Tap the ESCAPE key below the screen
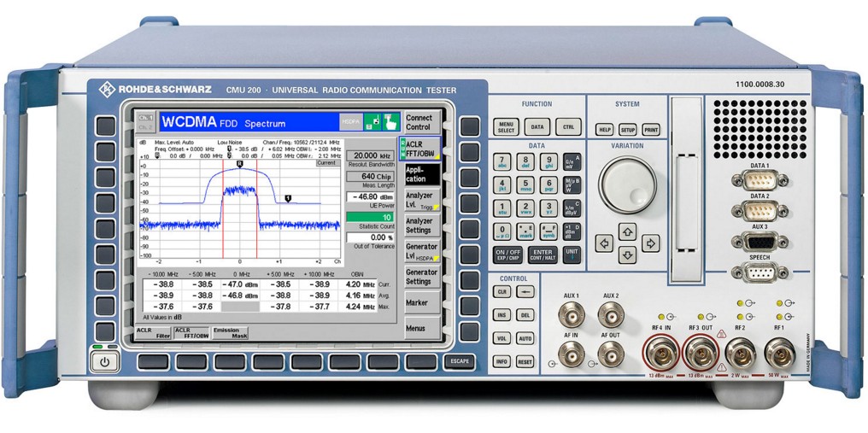Image resolution: width=868 pixels, height=433 pixels. click(x=460, y=361)
